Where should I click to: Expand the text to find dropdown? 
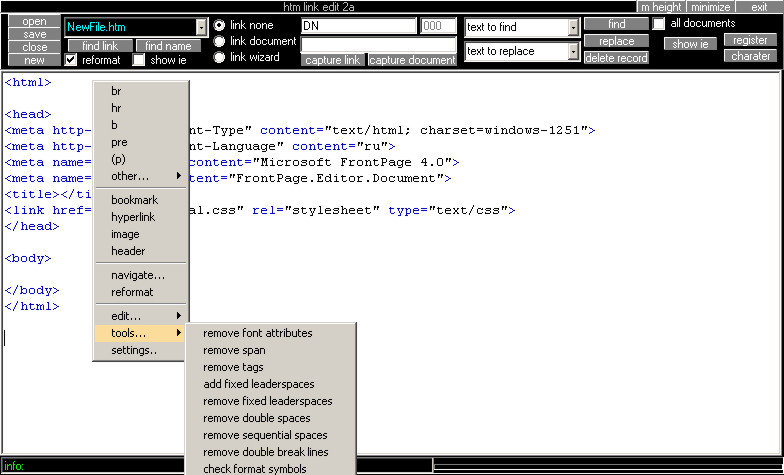point(574,28)
